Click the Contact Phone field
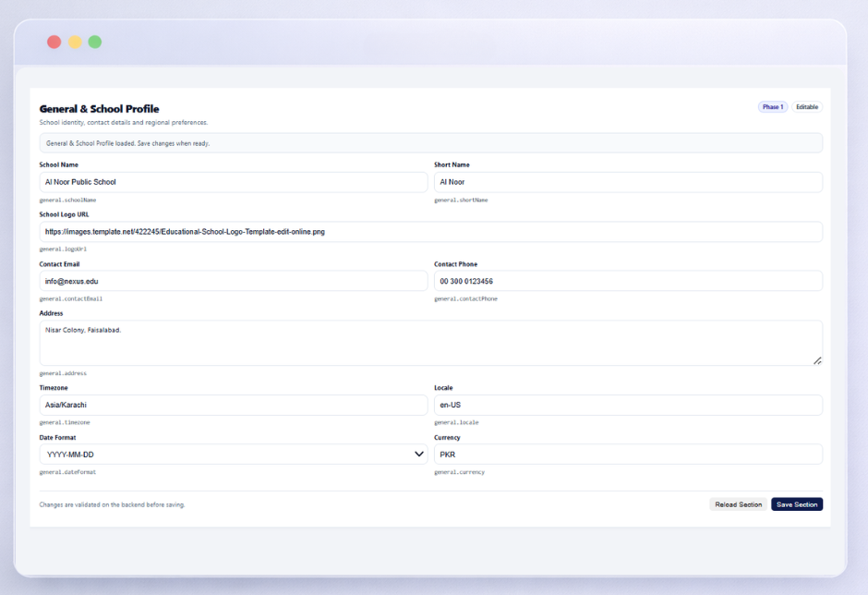The width and height of the screenshot is (868, 595). coord(628,281)
